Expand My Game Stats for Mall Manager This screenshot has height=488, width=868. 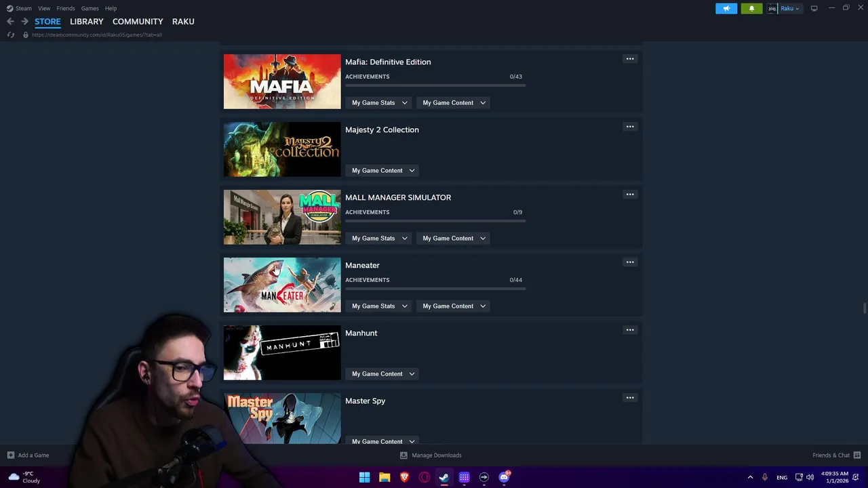pyautogui.click(x=379, y=239)
